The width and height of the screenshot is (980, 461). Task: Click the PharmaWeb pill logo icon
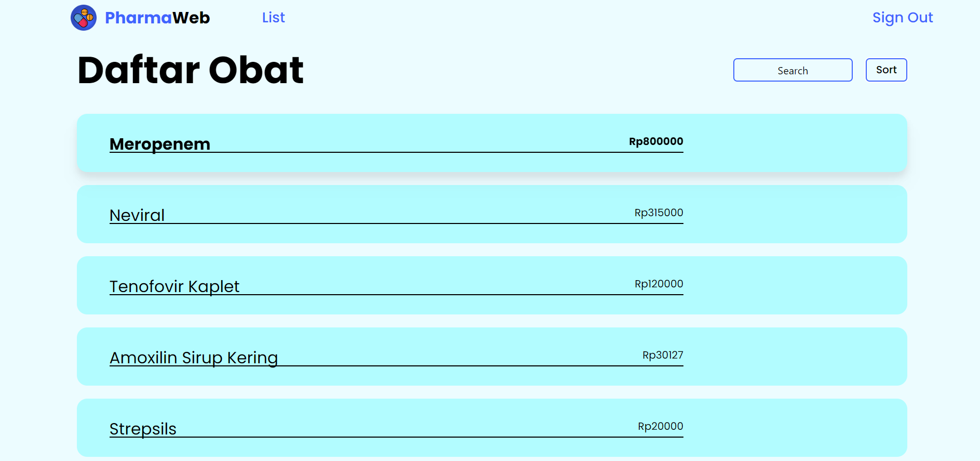click(x=84, y=18)
